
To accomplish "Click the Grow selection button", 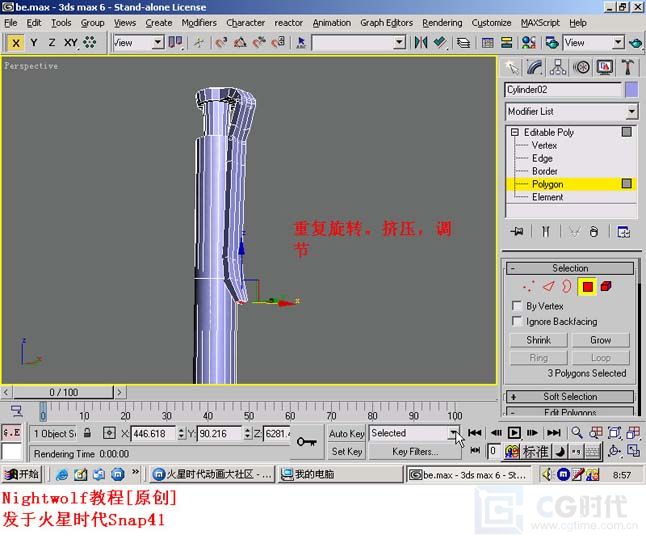I will click(x=601, y=340).
